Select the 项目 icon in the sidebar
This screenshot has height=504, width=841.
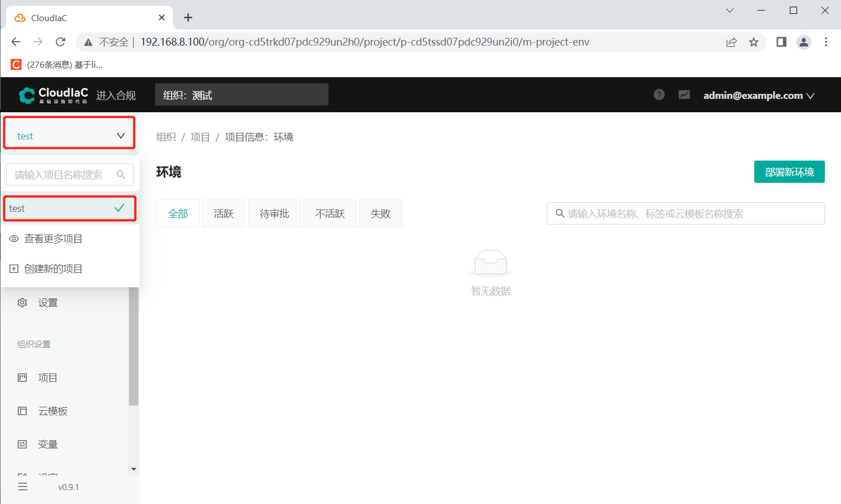pos(22,377)
